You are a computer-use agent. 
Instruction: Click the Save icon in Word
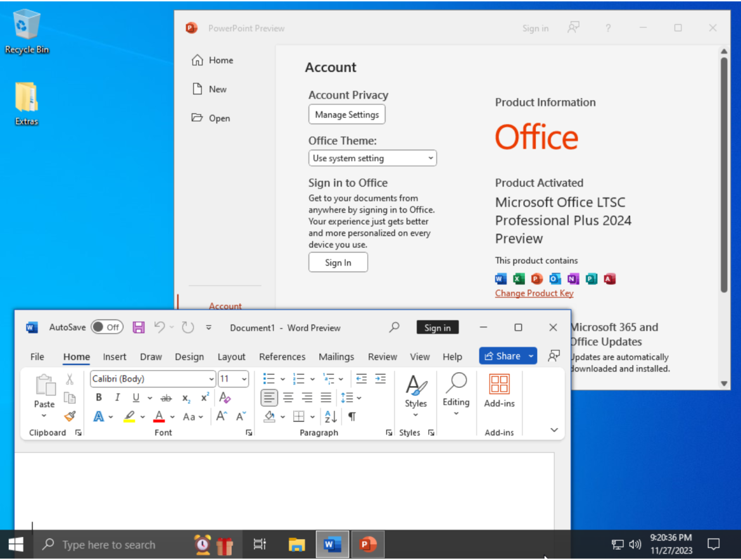tap(138, 327)
